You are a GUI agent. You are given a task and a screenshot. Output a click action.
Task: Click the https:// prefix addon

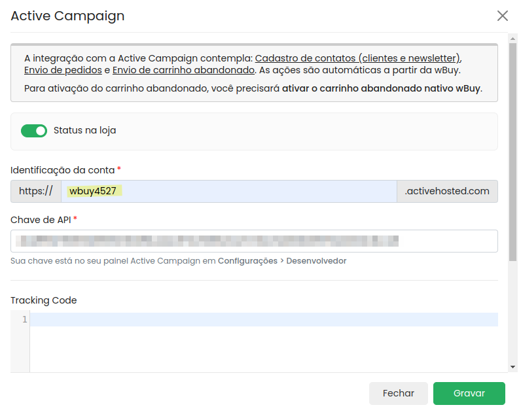pyautogui.click(x=36, y=192)
